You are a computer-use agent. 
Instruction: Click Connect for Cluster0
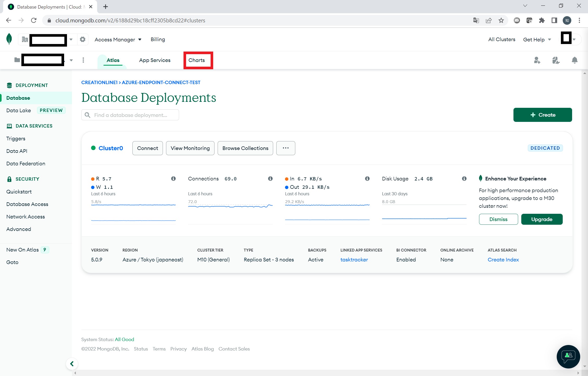[x=148, y=148]
